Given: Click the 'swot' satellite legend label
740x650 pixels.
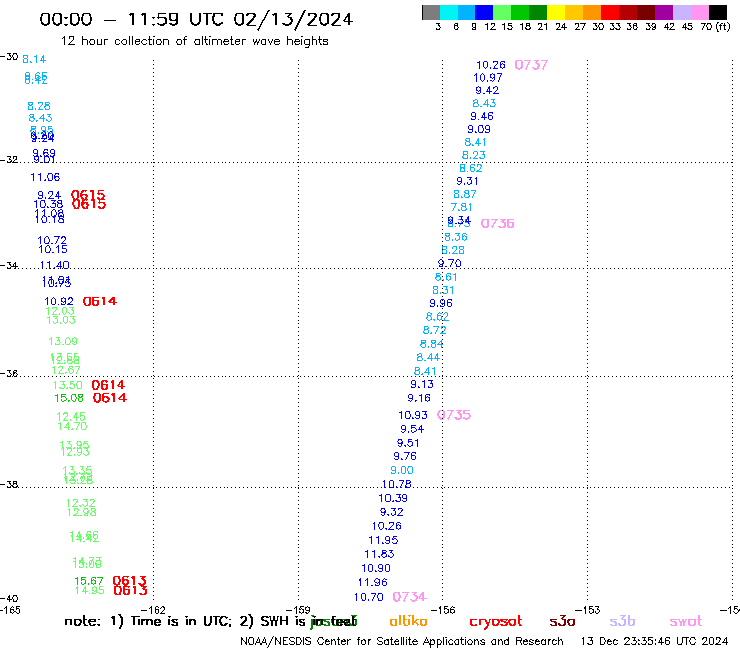Looking at the screenshot, I should [686, 622].
